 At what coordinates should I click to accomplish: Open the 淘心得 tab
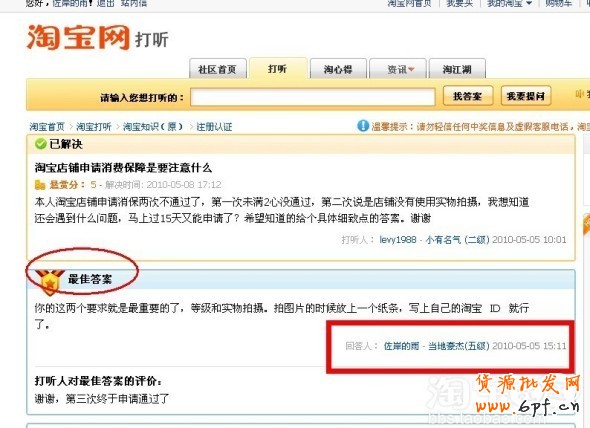tap(338, 69)
